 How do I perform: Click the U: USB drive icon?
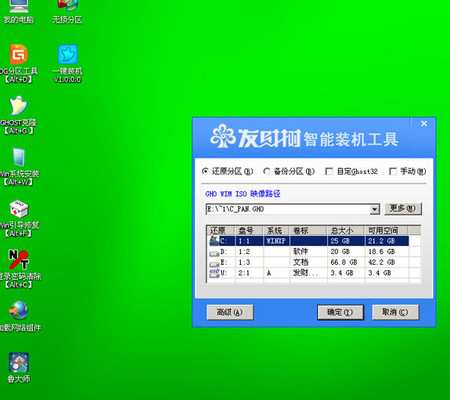pyautogui.click(x=214, y=273)
